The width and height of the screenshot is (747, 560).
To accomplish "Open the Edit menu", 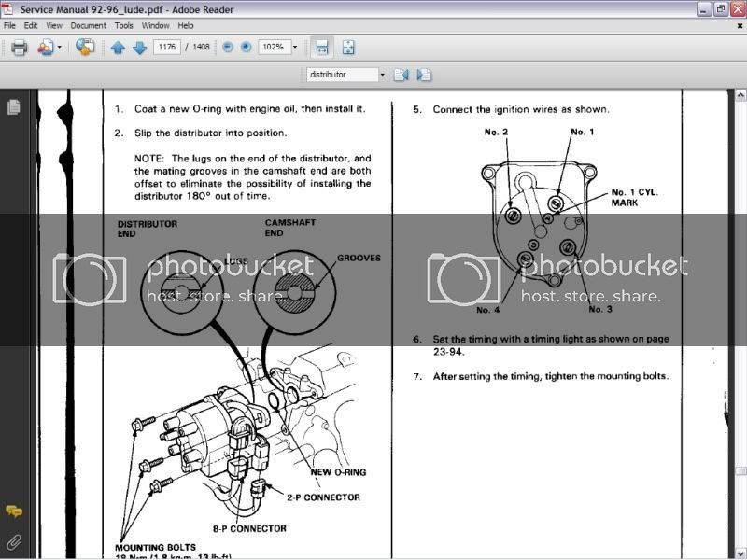I will click(31, 26).
